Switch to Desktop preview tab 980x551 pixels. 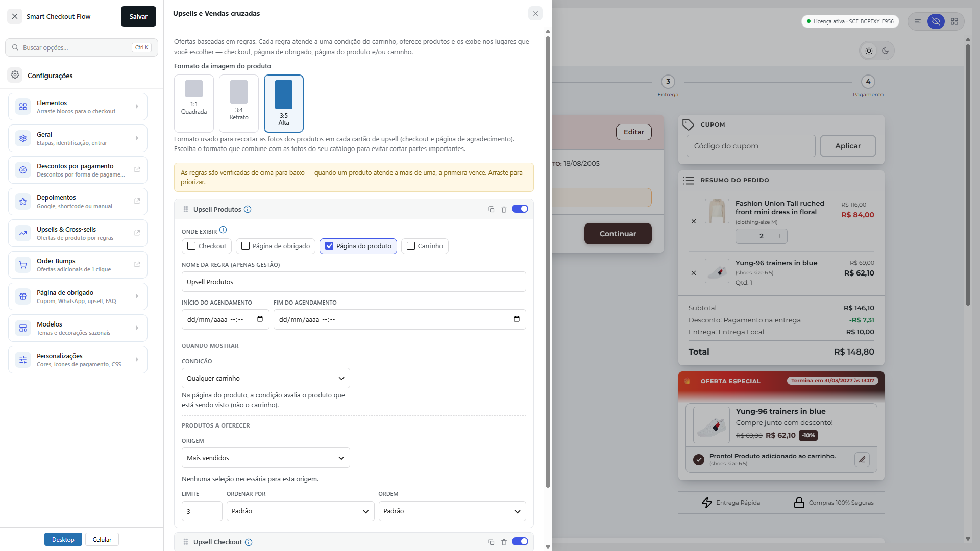(x=63, y=539)
